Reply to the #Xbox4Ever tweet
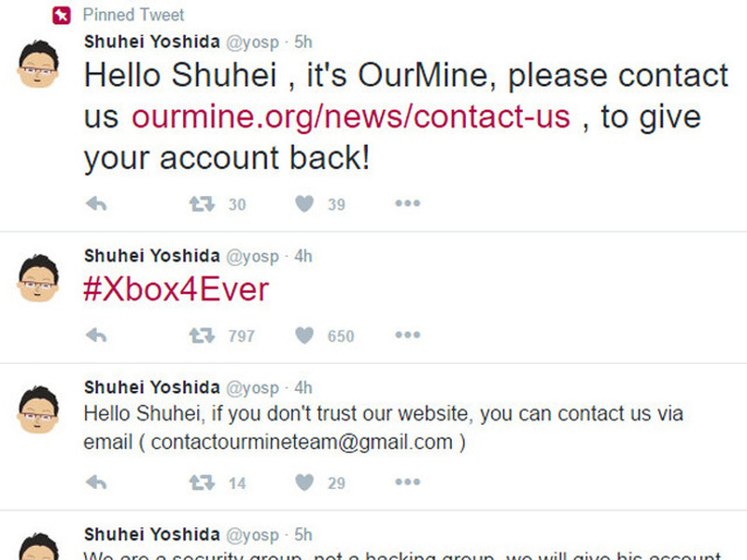The height and width of the screenshot is (560, 747). click(x=95, y=335)
